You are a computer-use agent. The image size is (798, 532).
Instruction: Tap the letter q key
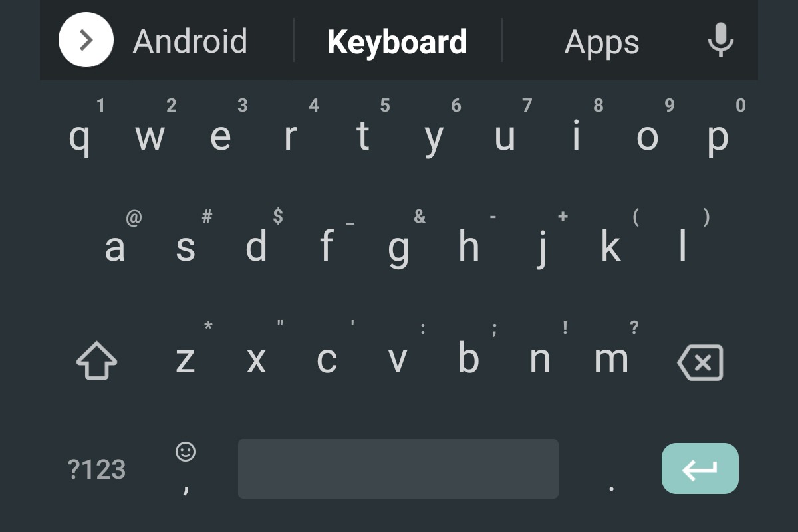click(80, 136)
